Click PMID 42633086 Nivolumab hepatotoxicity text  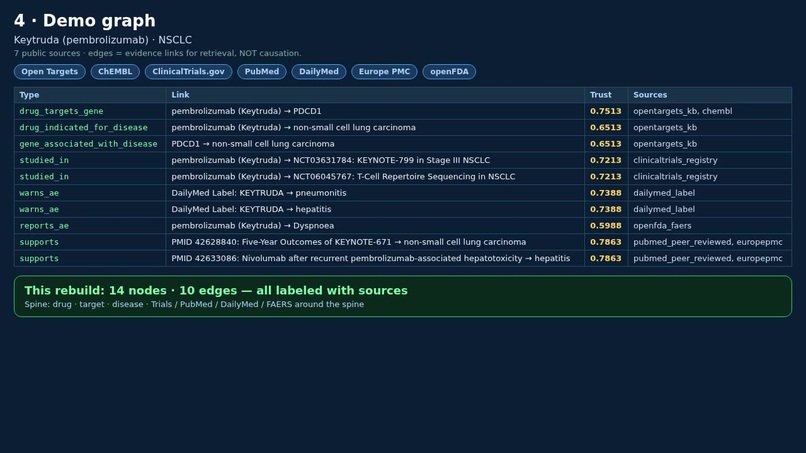371,259
